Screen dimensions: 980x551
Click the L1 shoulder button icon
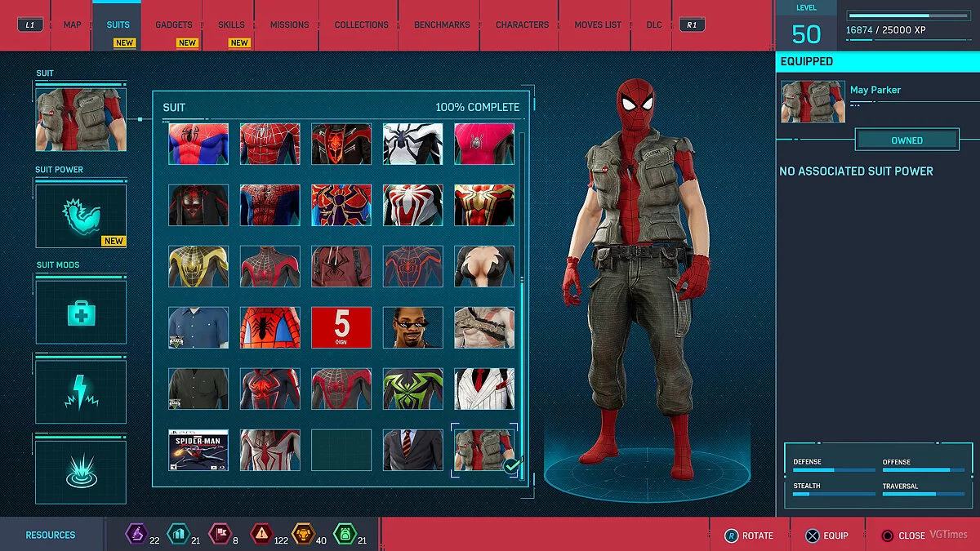pos(29,24)
